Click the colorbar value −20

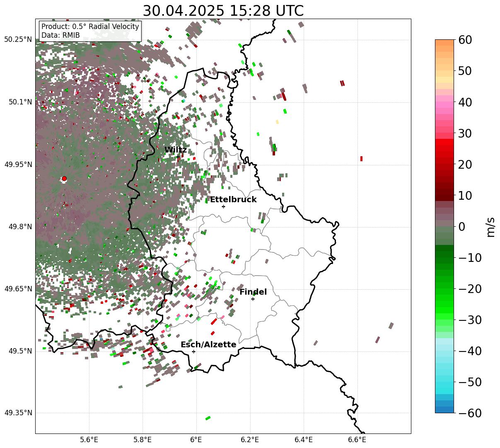[470, 289]
